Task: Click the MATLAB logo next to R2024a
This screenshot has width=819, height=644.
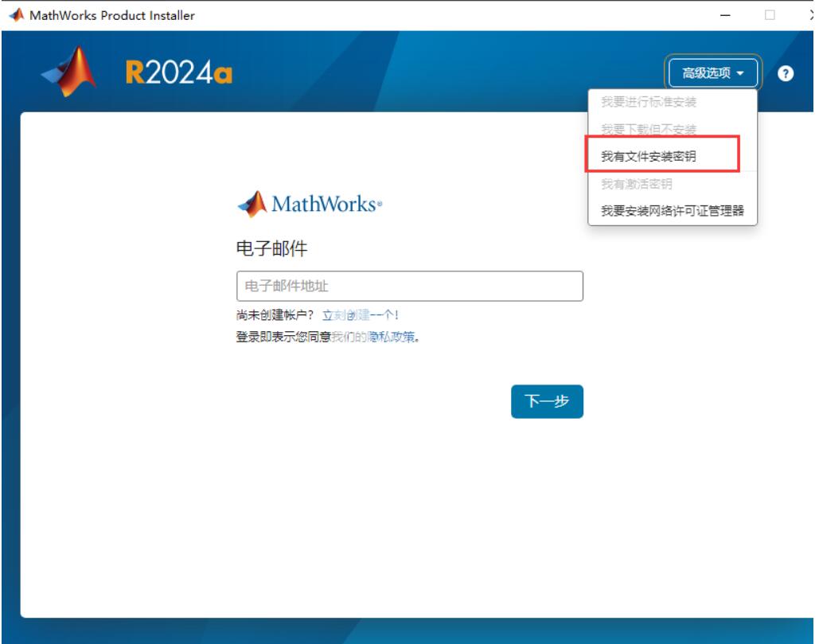Action: click(x=69, y=72)
